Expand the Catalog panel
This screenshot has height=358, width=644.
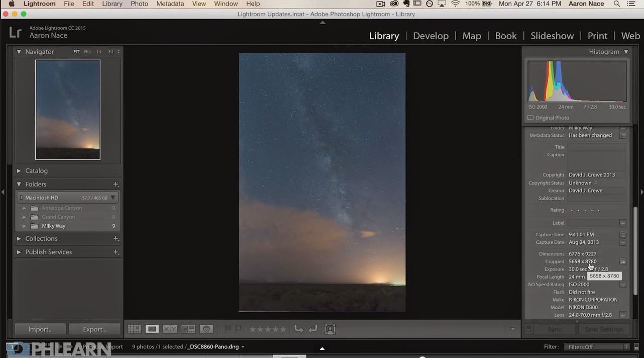tap(19, 170)
